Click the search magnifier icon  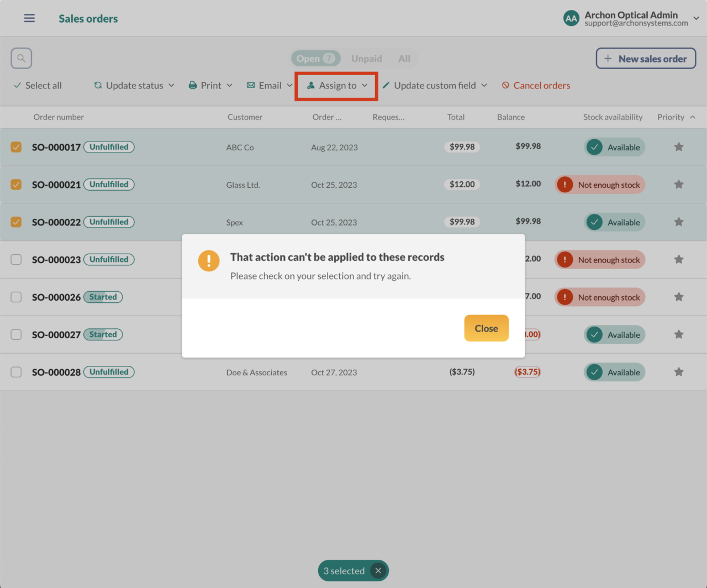(x=22, y=58)
